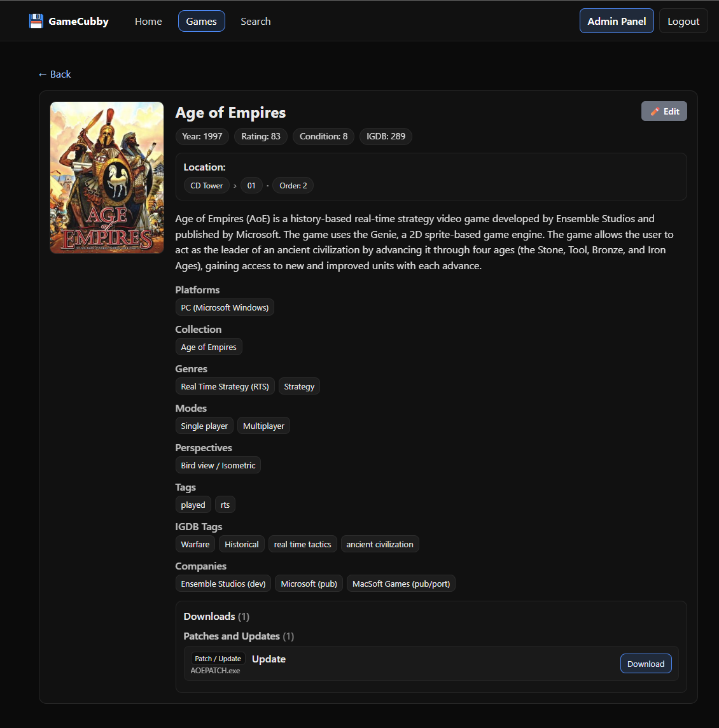Click the pencil icon on the Edit button
This screenshot has width=719, height=728.
pyautogui.click(x=655, y=111)
